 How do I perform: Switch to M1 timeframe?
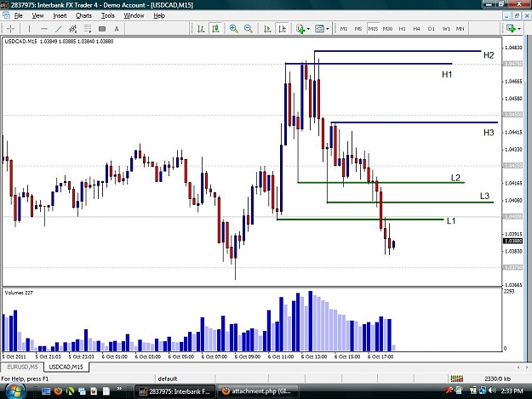click(x=344, y=29)
